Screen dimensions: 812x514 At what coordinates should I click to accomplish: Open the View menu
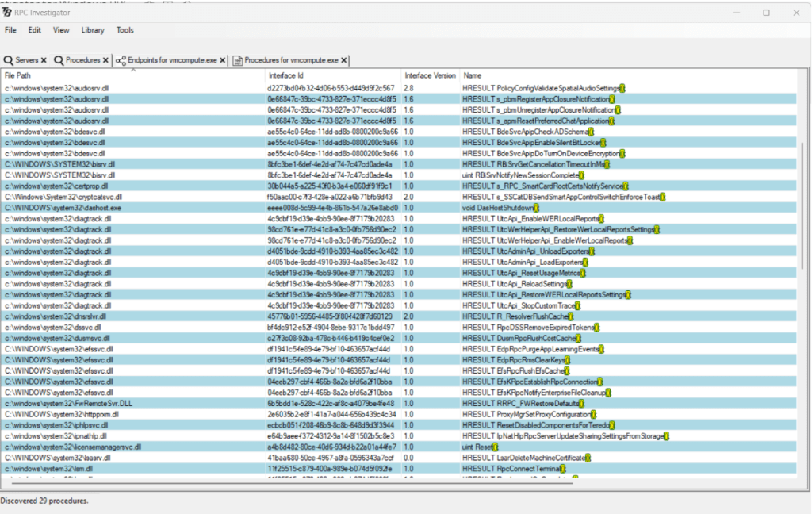61,30
